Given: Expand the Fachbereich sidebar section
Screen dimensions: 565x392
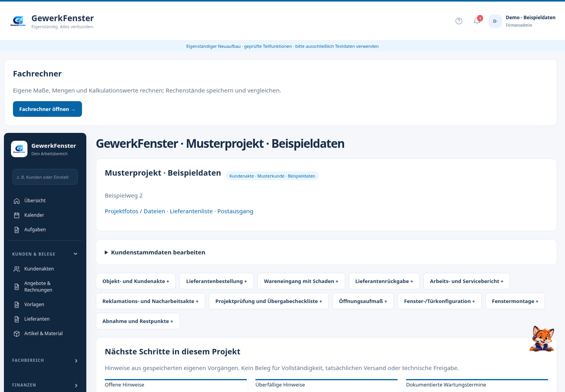Looking at the screenshot, I should point(45,360).
